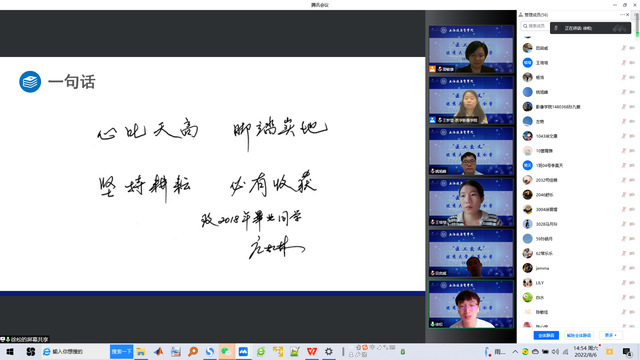Click the 全体静音 mute all button
Screen dimensions: 640x360
coord(546,335)
